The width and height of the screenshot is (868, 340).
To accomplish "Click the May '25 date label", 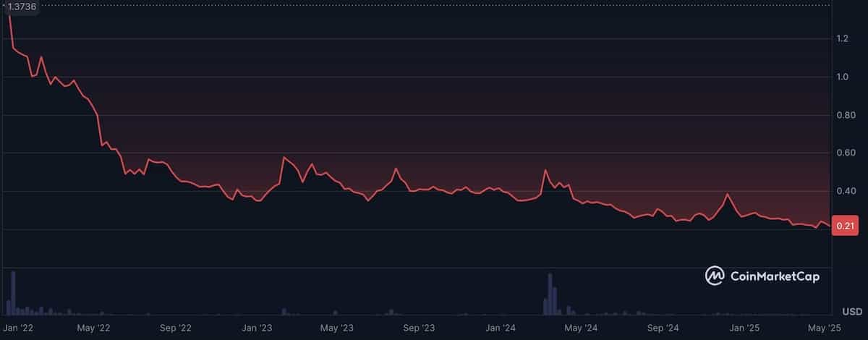I will pyautogui.click(x=824, y=328).
